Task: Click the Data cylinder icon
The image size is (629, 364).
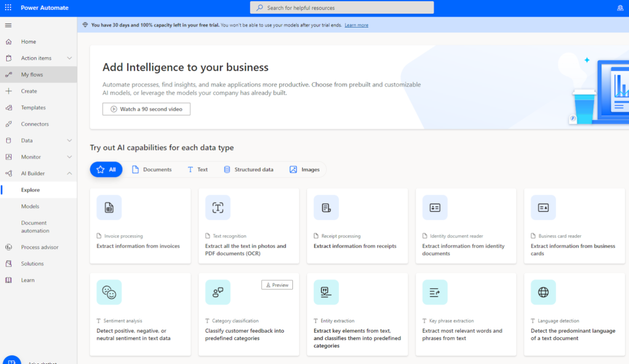Action: coord(9,141)
